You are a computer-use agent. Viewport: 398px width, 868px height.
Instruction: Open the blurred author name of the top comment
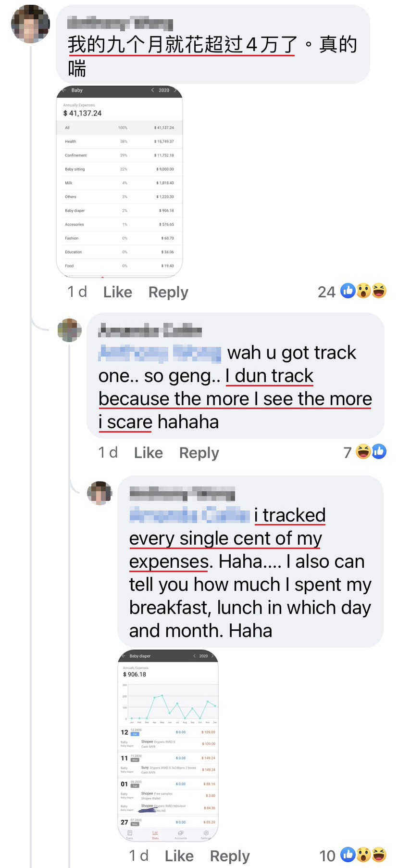coord(120,23)
